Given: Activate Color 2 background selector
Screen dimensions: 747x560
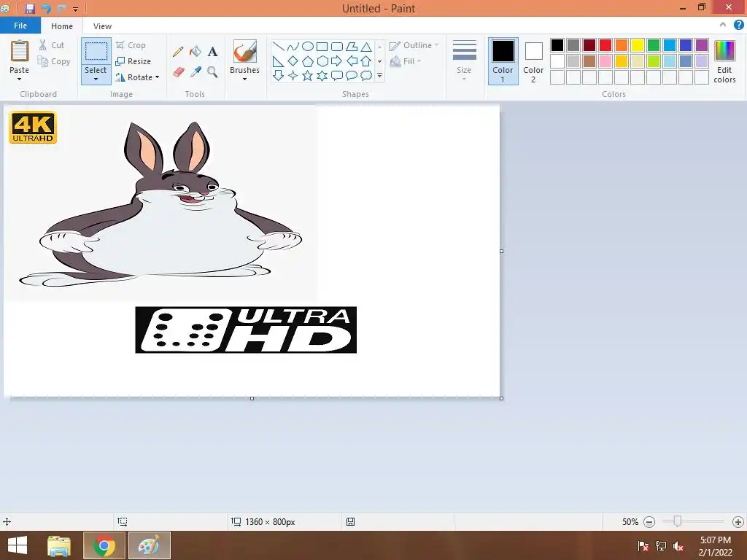Looking at the screenshot, I should point(533,61).
